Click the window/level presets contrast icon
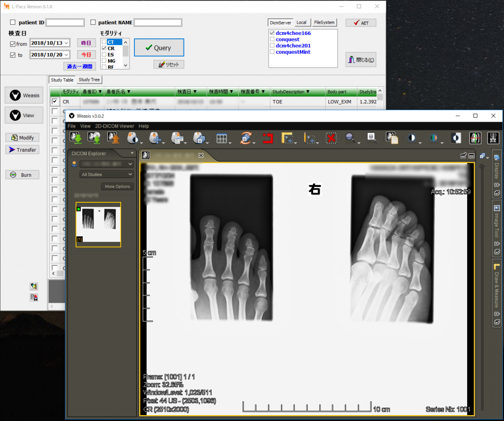 pyautogui.click(x=411, y=138)
